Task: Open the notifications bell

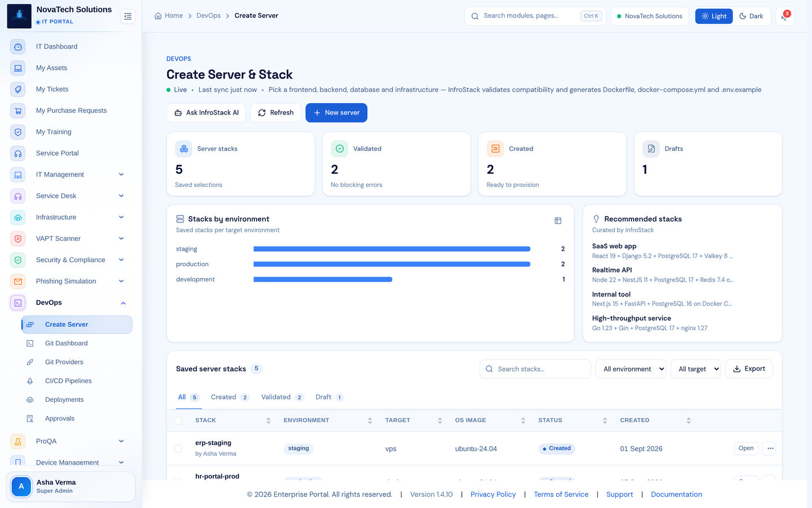Action: pyautogui.click(x=784, y=16)
